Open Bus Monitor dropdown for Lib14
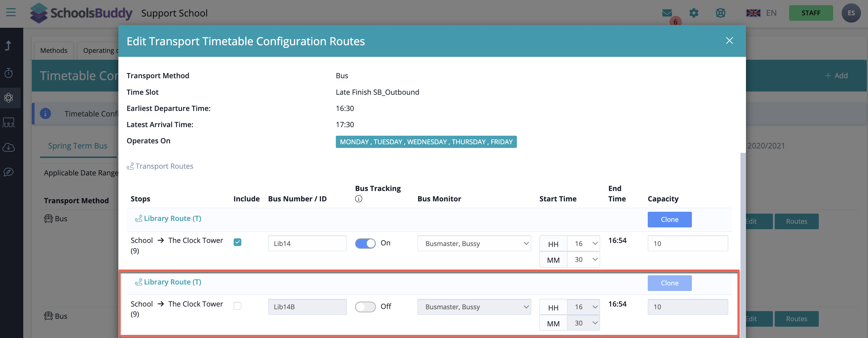The height and width of the screenshot is (338, 868). (474, 243)
